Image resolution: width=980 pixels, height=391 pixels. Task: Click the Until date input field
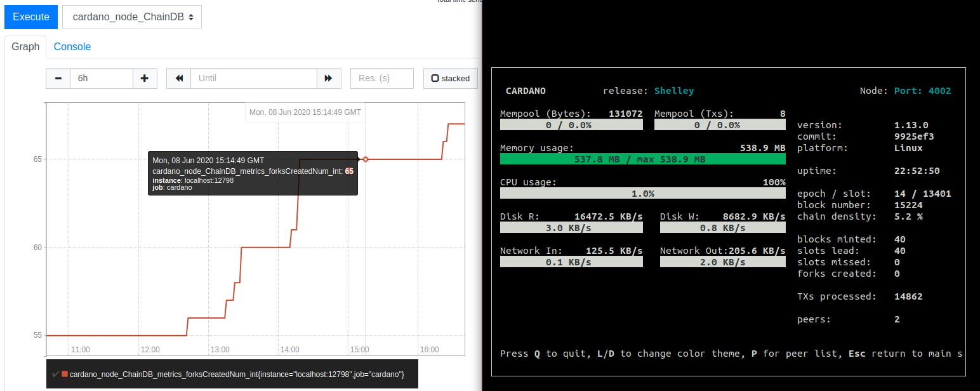pyautogui.click(x=254, y=78)
